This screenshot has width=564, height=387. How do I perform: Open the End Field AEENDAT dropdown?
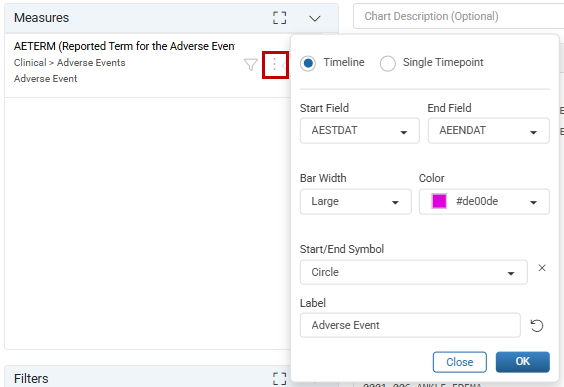pyautogui.click(x=488, y=131)
